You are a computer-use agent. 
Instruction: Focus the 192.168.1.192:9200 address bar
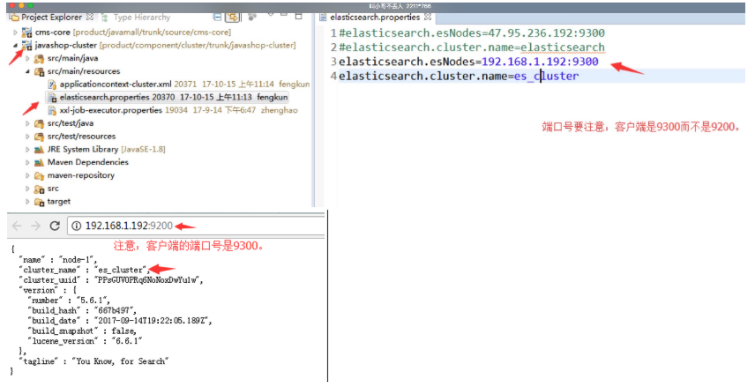tap(197, 226)
